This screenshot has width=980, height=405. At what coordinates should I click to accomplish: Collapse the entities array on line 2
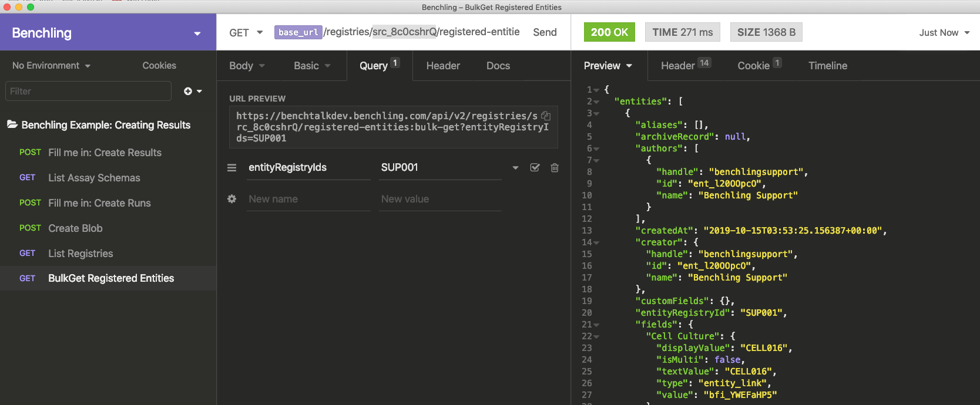click(x=596, y=102)
